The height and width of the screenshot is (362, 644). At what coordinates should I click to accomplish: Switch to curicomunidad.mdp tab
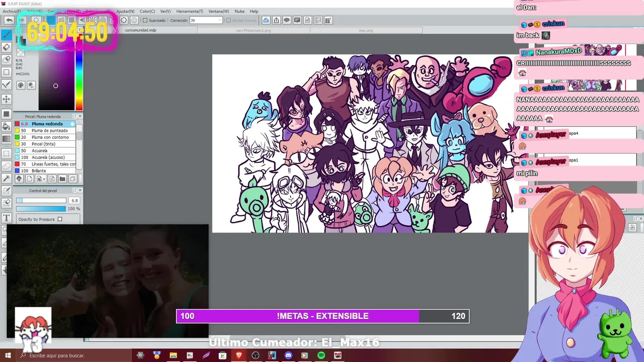tap(141, 30)
